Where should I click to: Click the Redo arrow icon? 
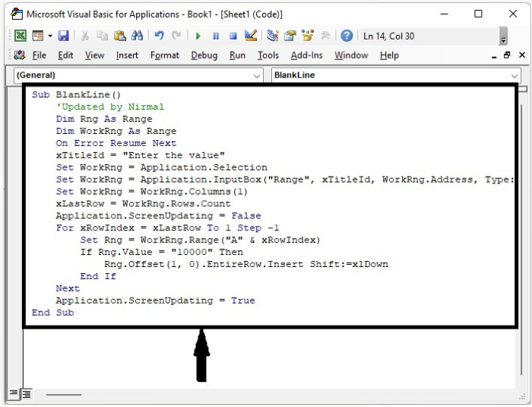click(x=176, y=36)
